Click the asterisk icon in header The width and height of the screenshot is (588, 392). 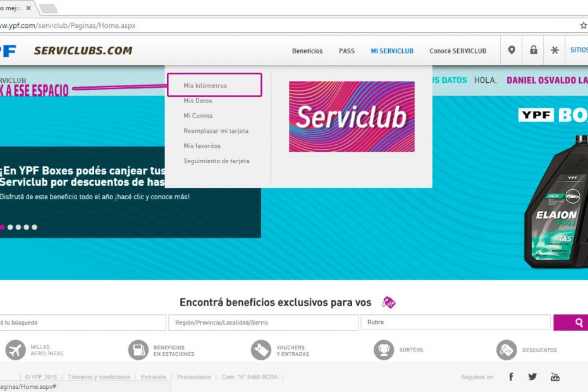[554, 50]
